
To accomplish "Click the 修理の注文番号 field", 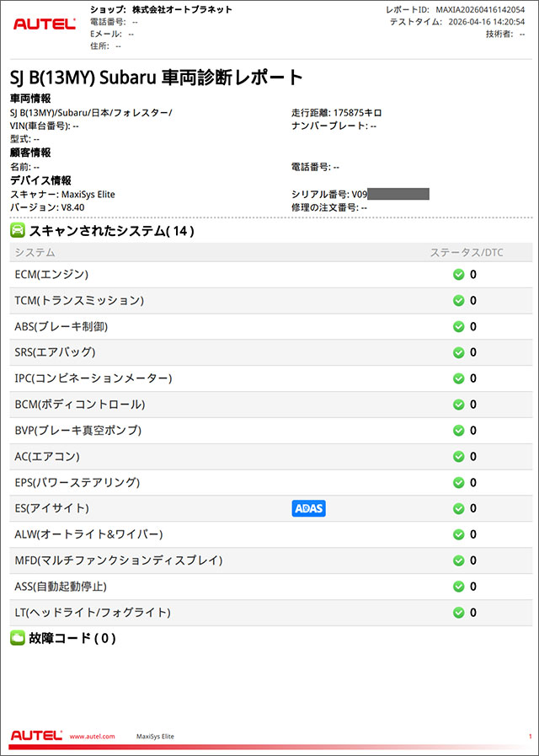I will (329, 208).
